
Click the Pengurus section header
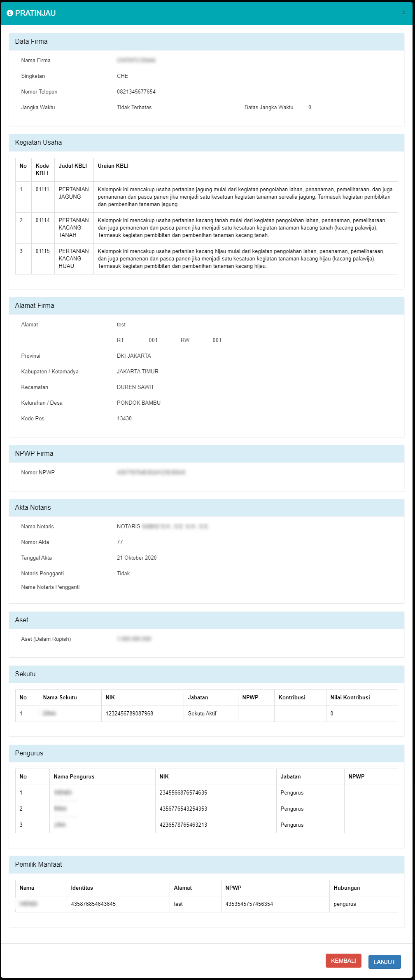29,753
